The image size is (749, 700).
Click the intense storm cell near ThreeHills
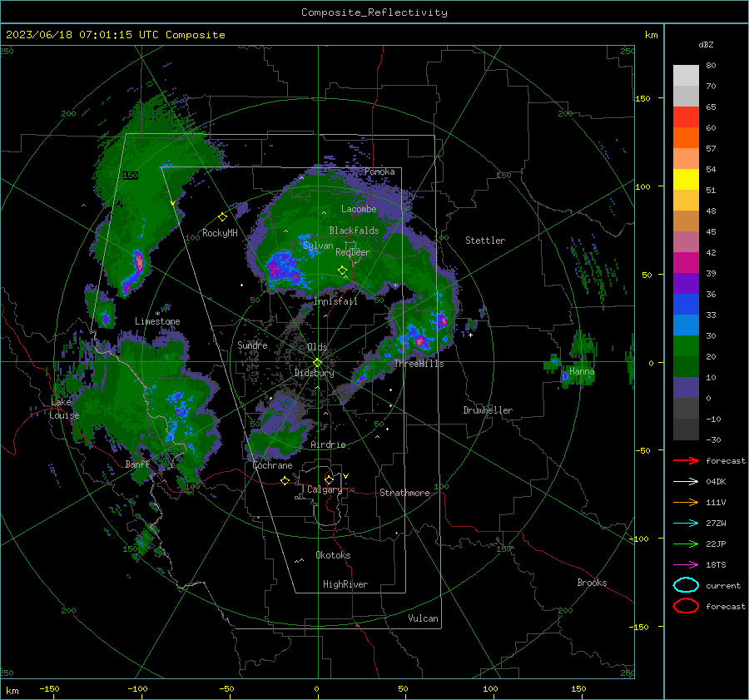(420, 340)
